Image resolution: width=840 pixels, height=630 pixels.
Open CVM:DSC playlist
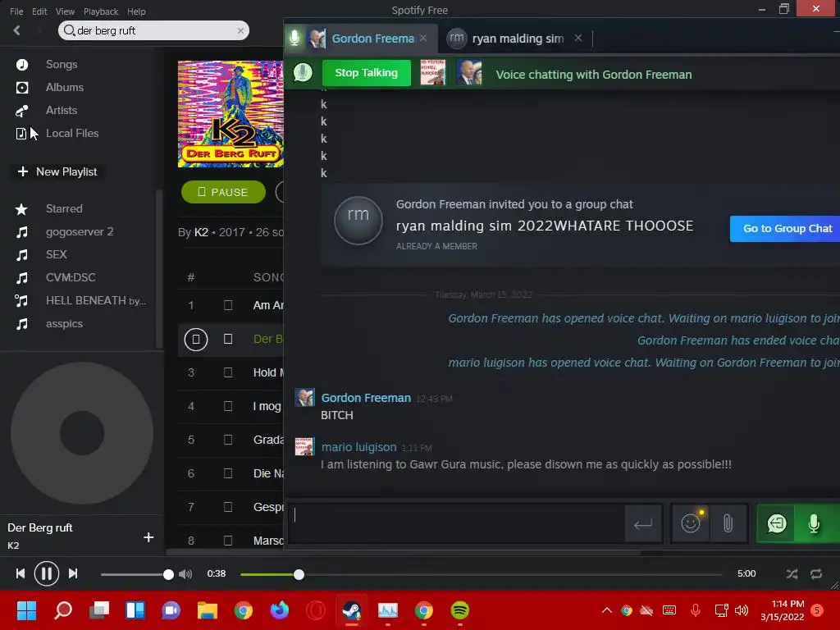[x=71, y=277]
